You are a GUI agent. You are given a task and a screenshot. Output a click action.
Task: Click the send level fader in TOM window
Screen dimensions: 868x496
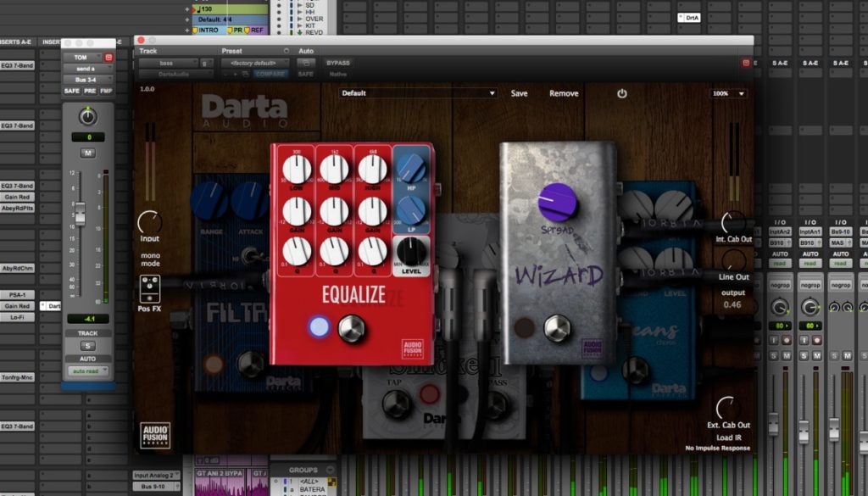point(81,214)
